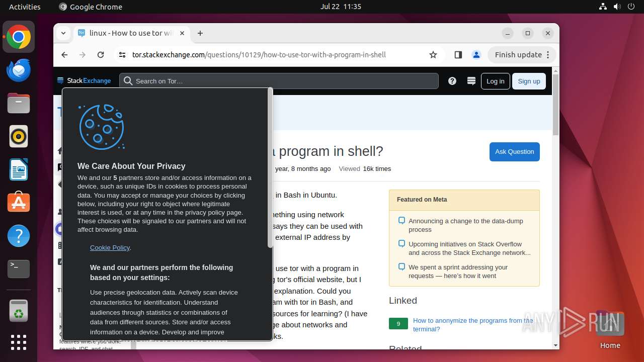Open the Stack Exchange sites switcher icon
The height and width of the screenshot is (362, 644).
471,81
